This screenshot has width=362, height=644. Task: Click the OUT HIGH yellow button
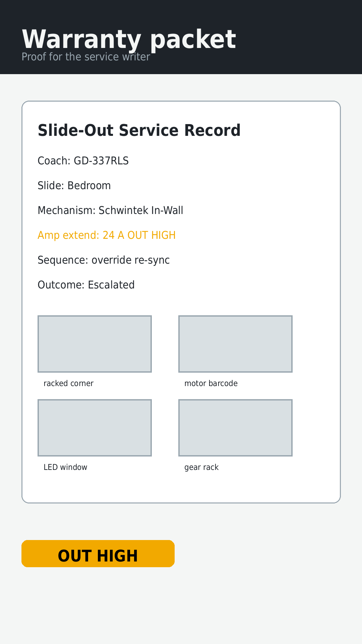tap(98, 554)
